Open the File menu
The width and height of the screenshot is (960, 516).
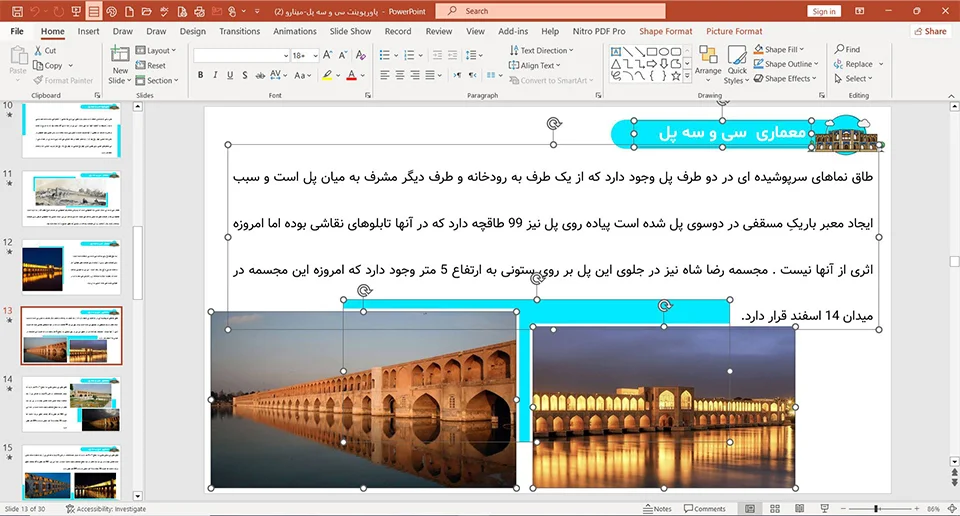click(17, 31)
